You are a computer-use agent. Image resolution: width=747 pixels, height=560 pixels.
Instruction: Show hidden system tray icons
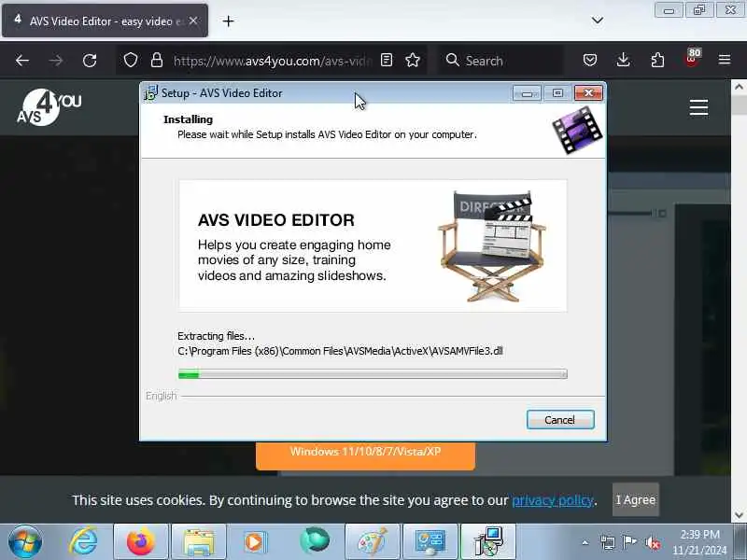585,542
